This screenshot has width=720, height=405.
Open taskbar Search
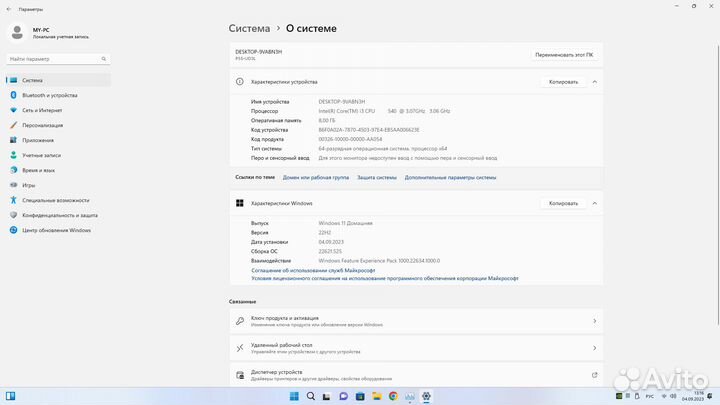pyautogui.click(x=311, y=396)
